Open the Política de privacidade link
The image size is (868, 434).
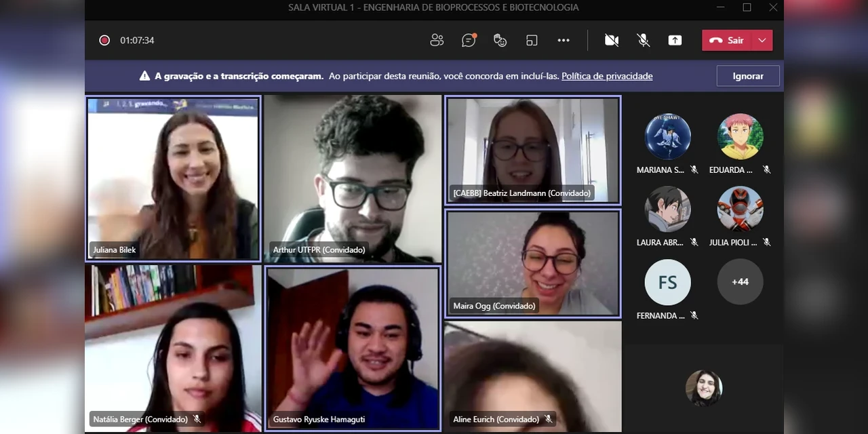click(607, 76)
